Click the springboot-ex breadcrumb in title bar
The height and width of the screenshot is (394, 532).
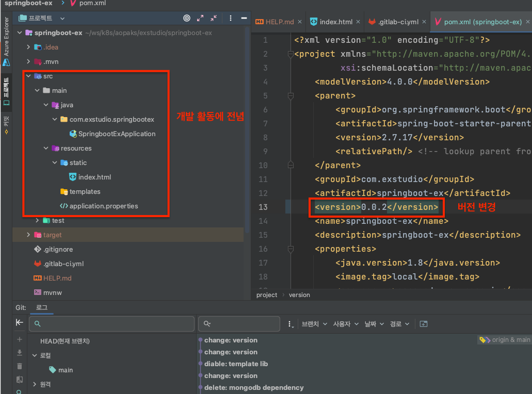click(x=28, y=3)
